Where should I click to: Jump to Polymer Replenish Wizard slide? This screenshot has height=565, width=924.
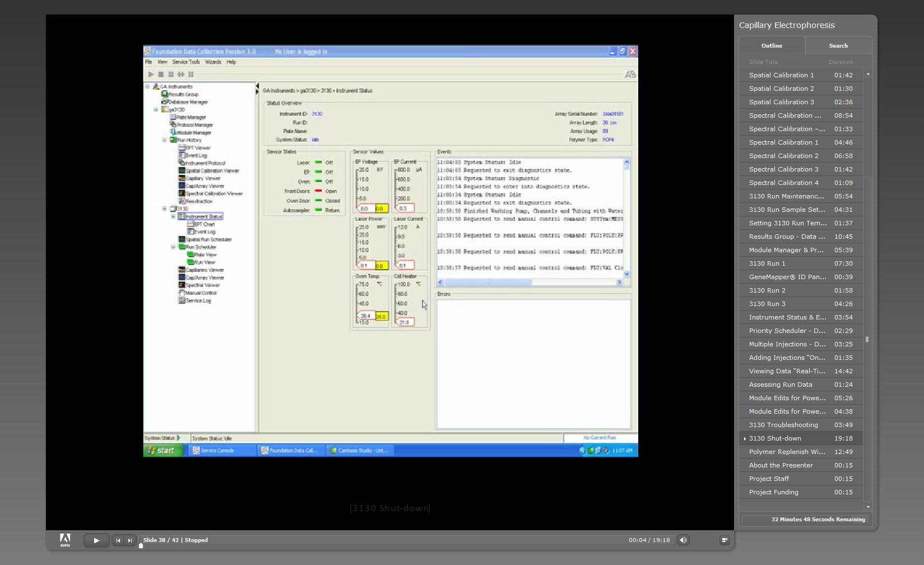point(801,452)
